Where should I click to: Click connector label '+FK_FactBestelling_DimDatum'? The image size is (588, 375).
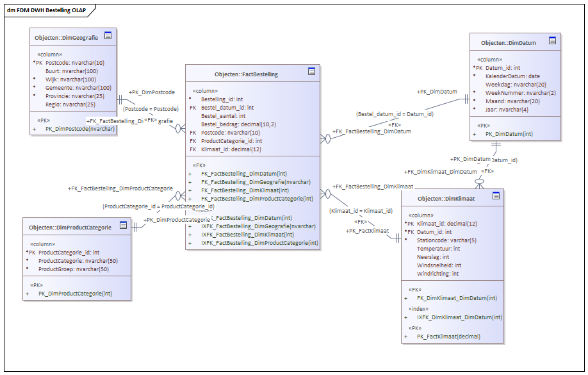[372, 131]
